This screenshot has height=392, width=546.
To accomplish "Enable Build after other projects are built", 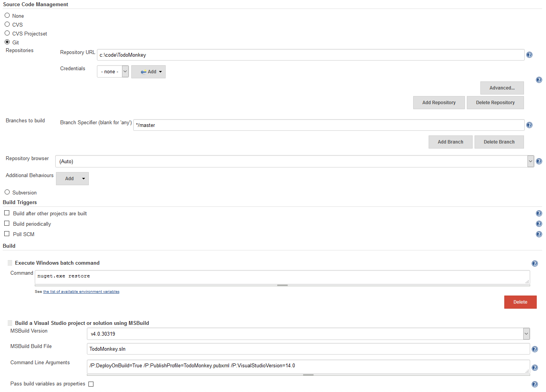I will coord(7,213).
